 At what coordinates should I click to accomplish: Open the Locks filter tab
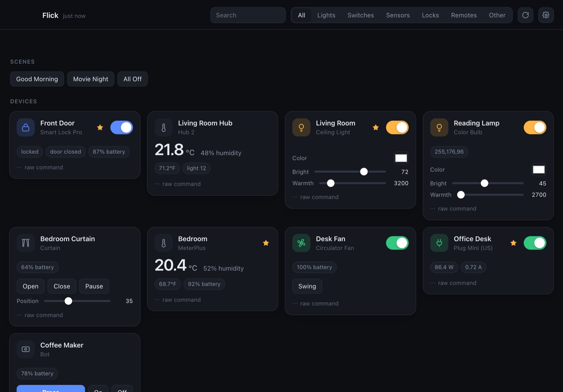(x=430, y=15)
